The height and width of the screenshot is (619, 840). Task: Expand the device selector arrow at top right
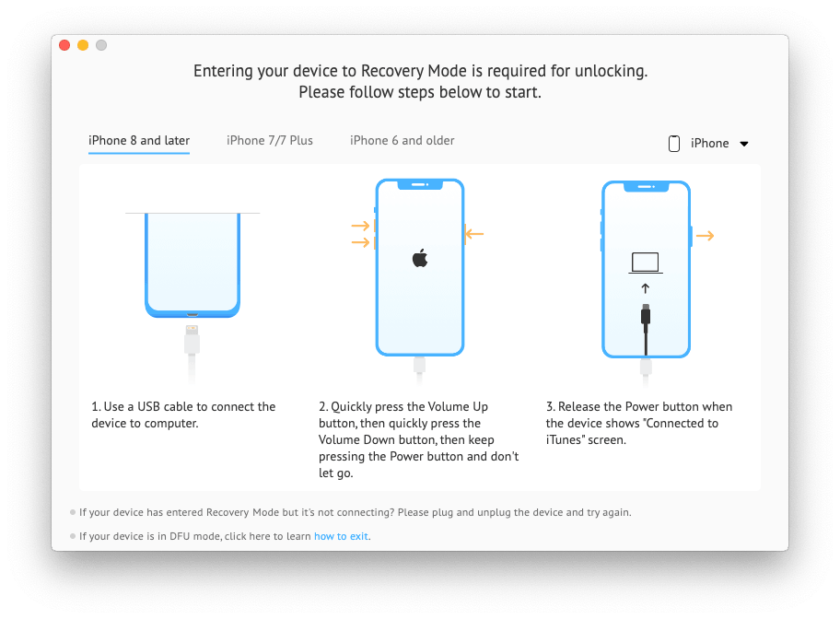pyautogui.click(x=746, y=144)
